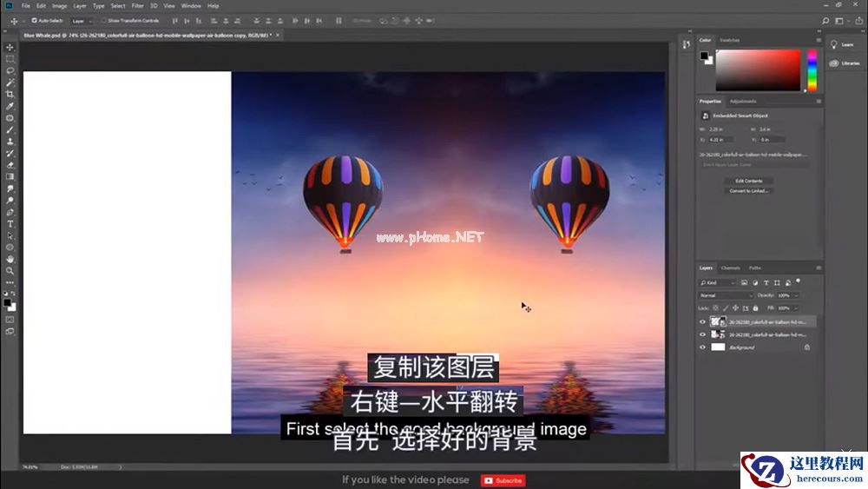
Task: Click the Quick Mask mode icon
Action: pyautogui.click(x=10, y=320)
